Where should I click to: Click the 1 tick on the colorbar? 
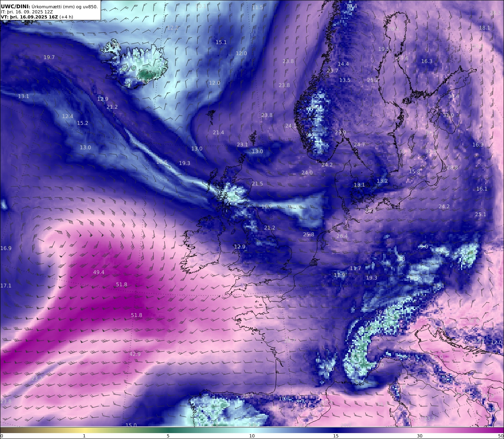tap(84, 436)
